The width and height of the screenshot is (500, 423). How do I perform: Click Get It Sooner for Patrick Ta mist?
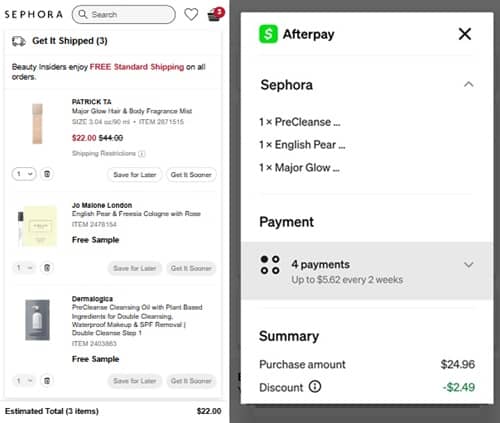tap(191, 174)
